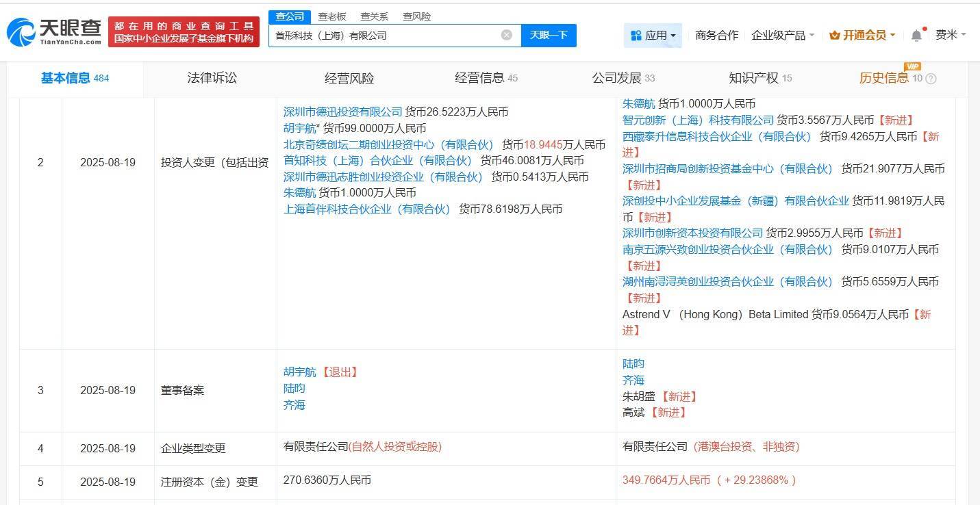Open 北京奇绩创坛二期创业投资中心 link
This screenshot has width=980, height=505.
point(389,144)
